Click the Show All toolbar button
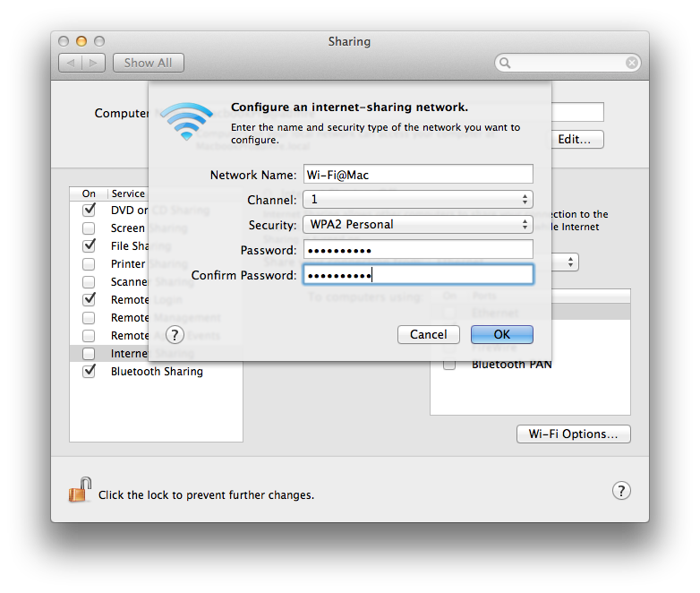The width and height of the screenshot is (700, 593). (148, 63)
